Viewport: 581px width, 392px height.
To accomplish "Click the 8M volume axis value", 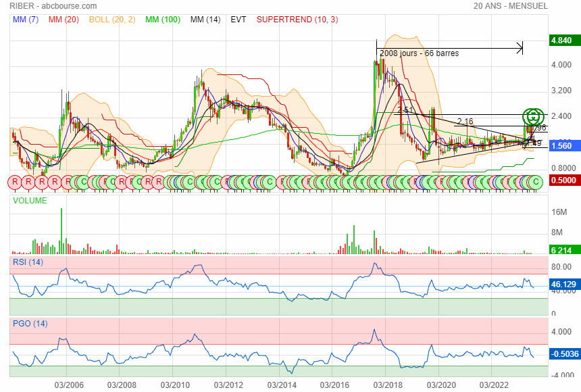I will pyautogui.click(x=557, y=232).
